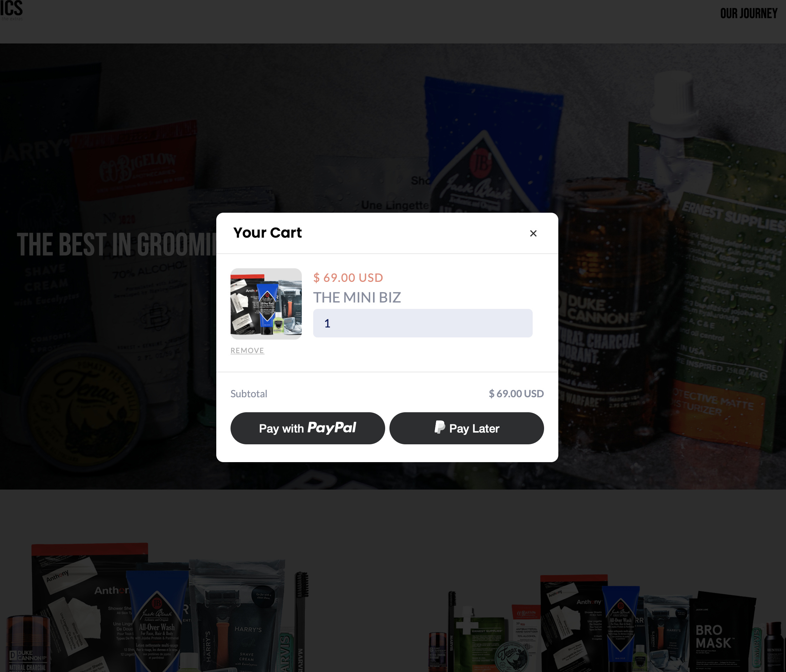Click the PayPal P logo icon
Image resolution: width=786 pixels, height=672 pixels.
point(440,427)
